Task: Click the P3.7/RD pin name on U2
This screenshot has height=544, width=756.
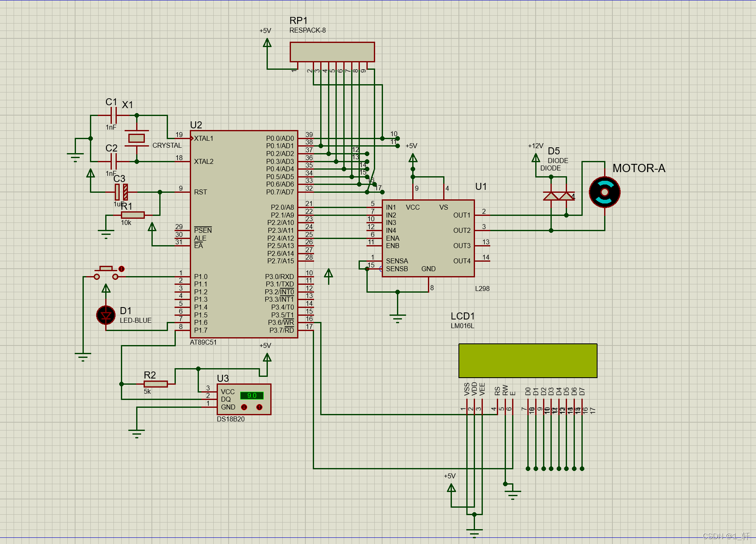Action: click(x=282, y=330)
